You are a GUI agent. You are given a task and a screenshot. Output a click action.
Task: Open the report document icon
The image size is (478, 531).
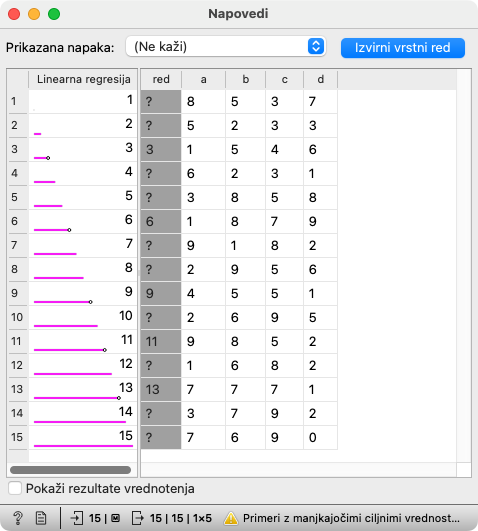click(x=41, y=518)
